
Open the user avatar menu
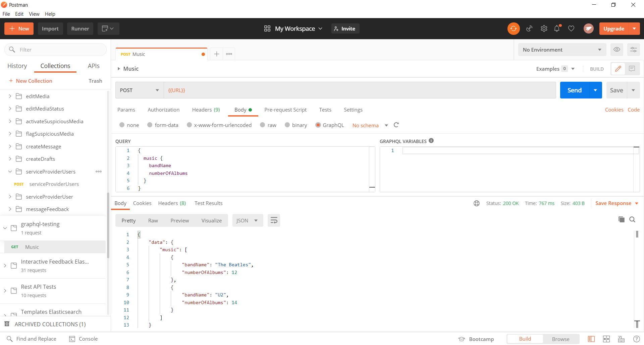tap(588, 28)
